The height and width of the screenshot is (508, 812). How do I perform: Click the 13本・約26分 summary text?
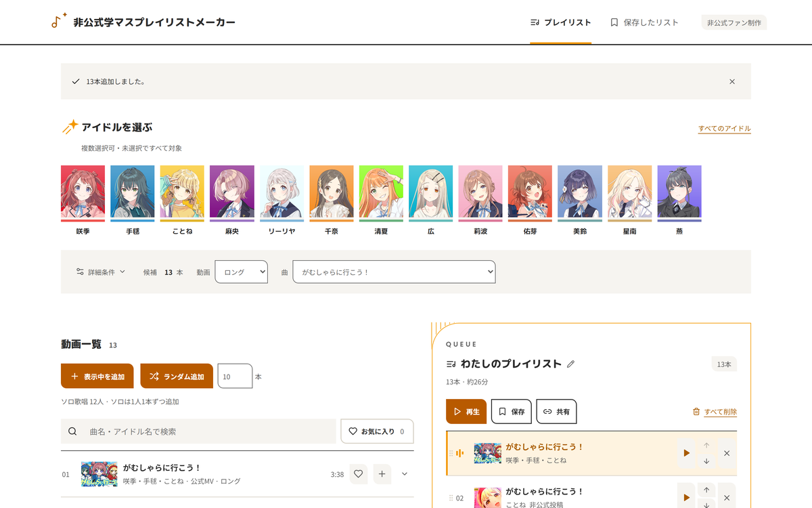point(467,382)
